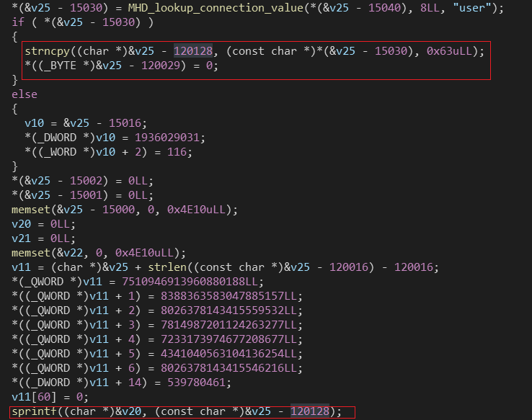The width and height of the screenshot is (532, 420).
Task: Click the 15002 offset value
Action: [x=86, y=181]
